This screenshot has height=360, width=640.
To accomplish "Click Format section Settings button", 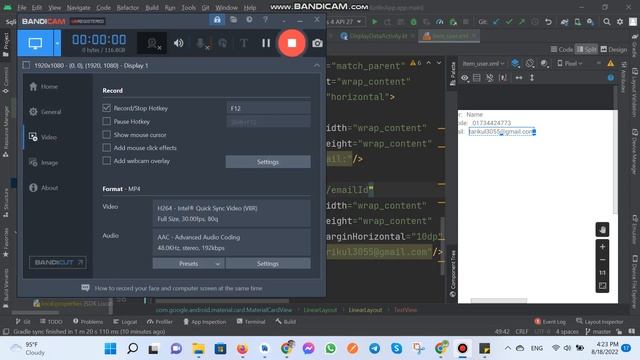I will pos(268,264).
